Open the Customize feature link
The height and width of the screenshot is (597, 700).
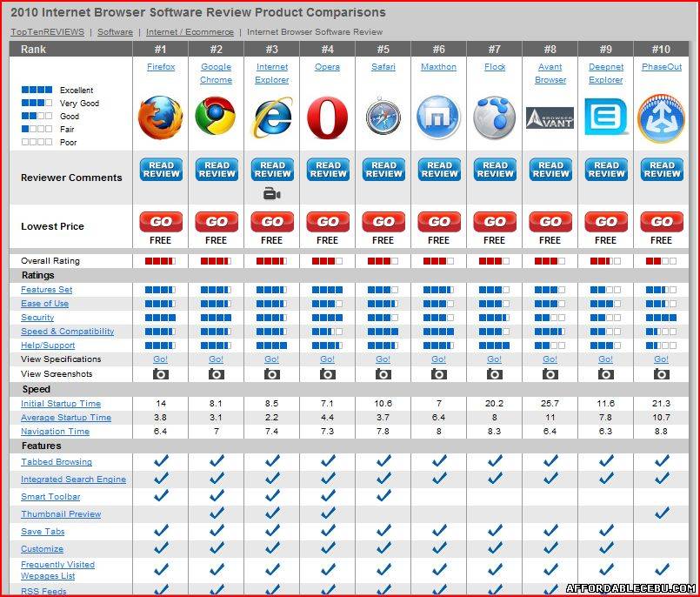click(42, 549)
